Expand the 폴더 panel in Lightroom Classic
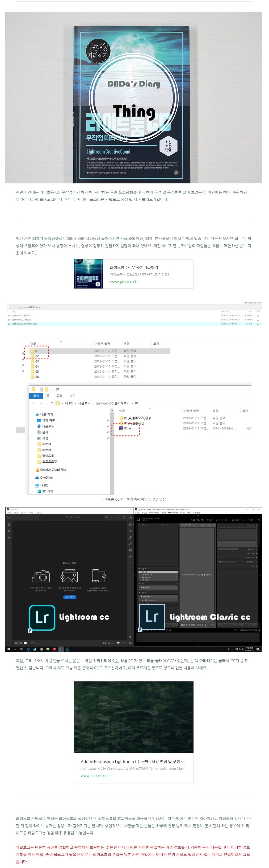Screen dimensions: 269x868 pos(140,584)
